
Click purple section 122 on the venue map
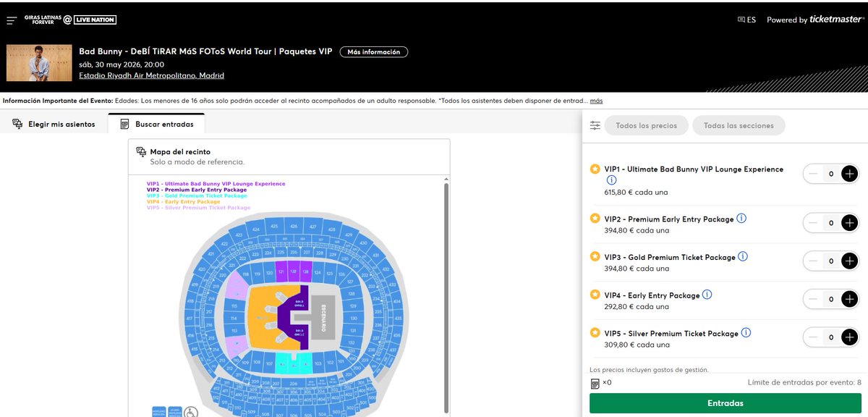293,273
